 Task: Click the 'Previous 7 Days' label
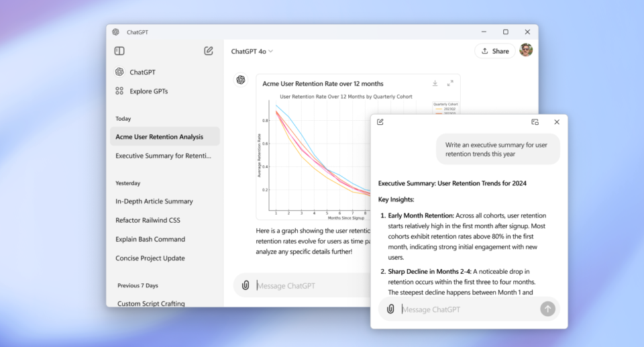click(138, 286)
